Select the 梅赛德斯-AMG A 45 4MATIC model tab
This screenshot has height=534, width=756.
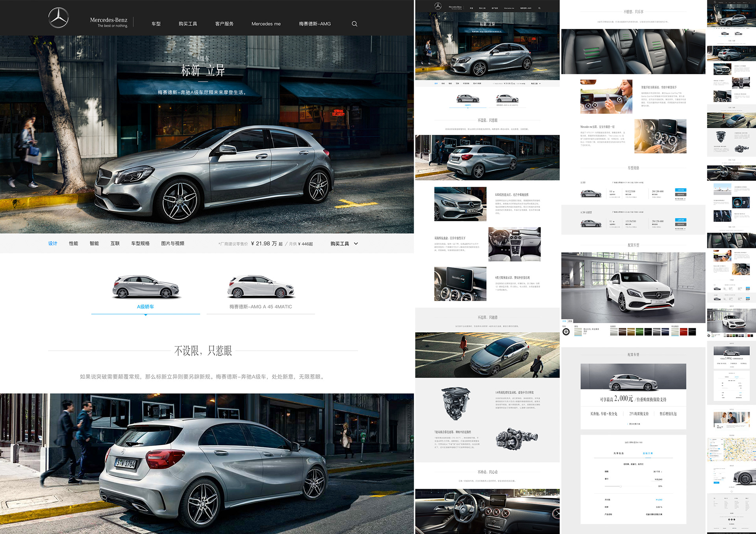click(x=261, y=307)
